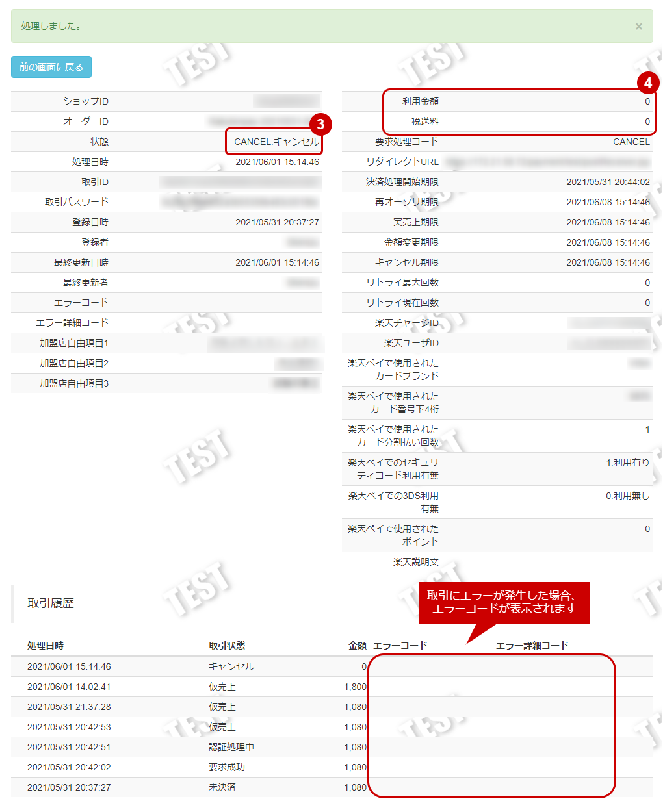
Task: Click the 加盟店自由項目1 label
Action: point(74,343)
